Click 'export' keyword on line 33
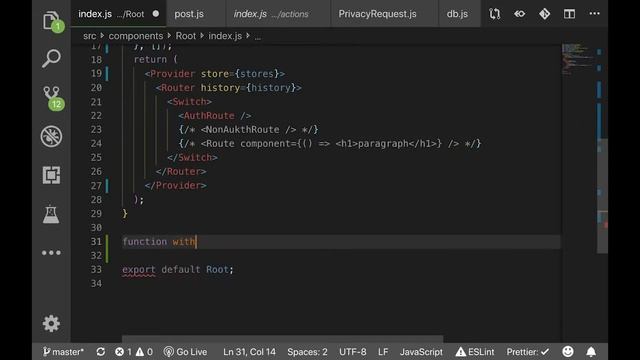The height and width of the screenshot is (360, 640). tap(139, 270)
